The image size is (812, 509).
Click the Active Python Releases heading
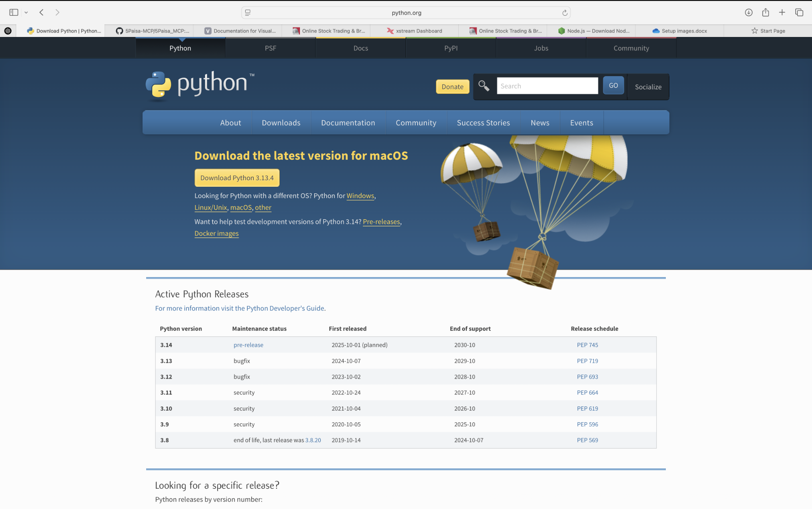click(201, 294)
